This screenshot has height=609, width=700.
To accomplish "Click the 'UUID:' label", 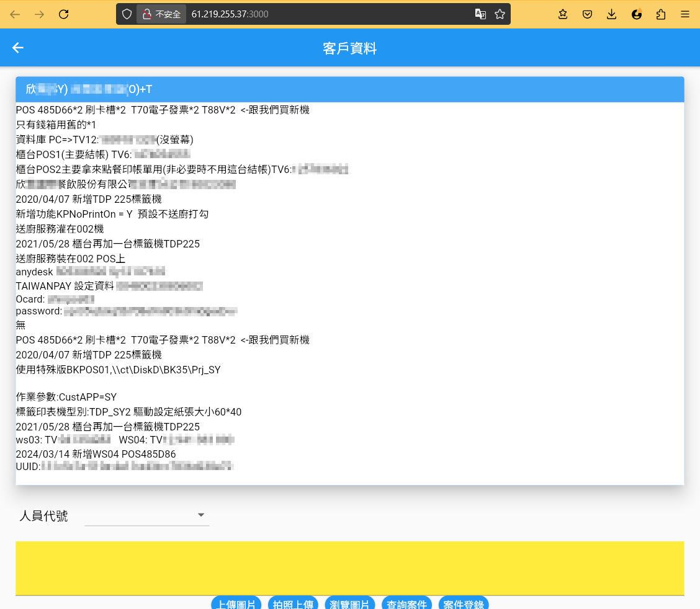I will [28, 467].
